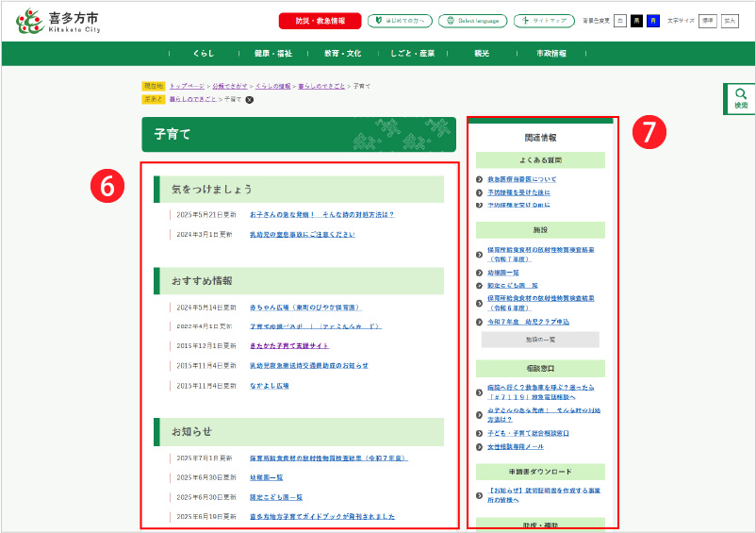Click arrow bullet beside 救急医療当番医について
The height and width of the screenshot is (533, 756).
coord(479,179)
